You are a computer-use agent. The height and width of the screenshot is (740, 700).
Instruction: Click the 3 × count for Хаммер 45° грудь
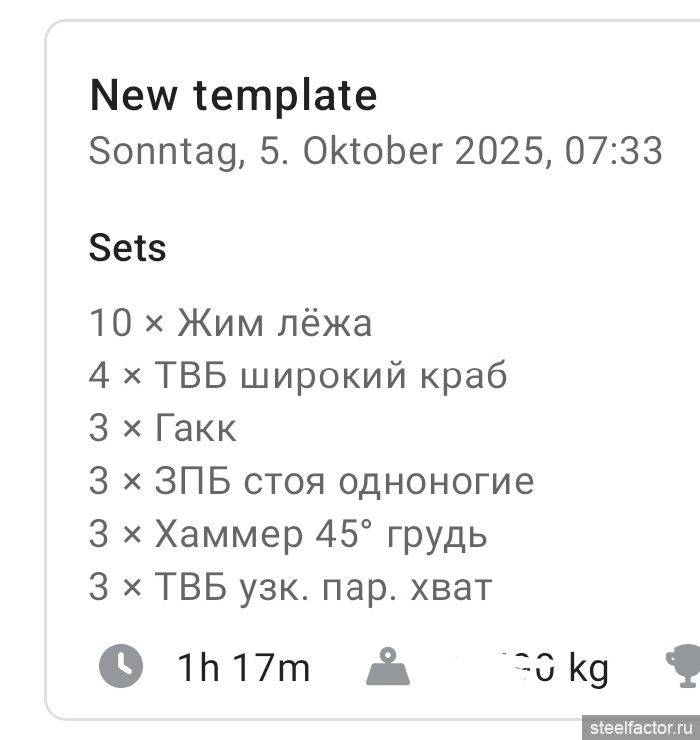pos(115,535)
